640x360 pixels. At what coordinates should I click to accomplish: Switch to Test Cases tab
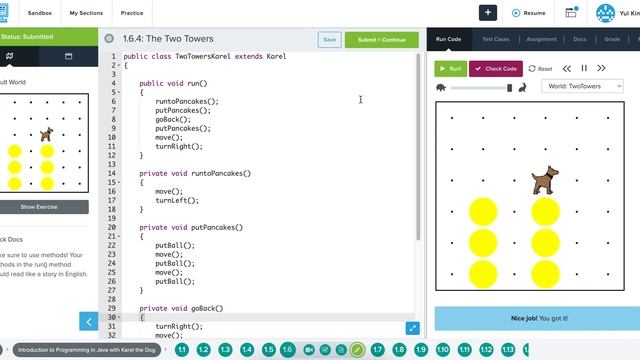[496, 39]
